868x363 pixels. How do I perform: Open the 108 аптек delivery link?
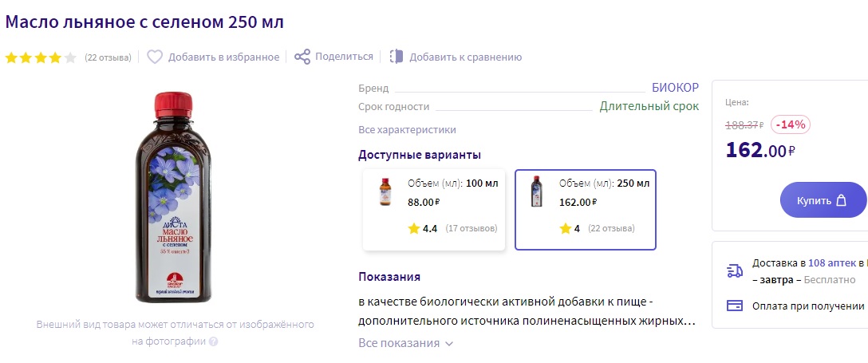(x=832, y=263)
